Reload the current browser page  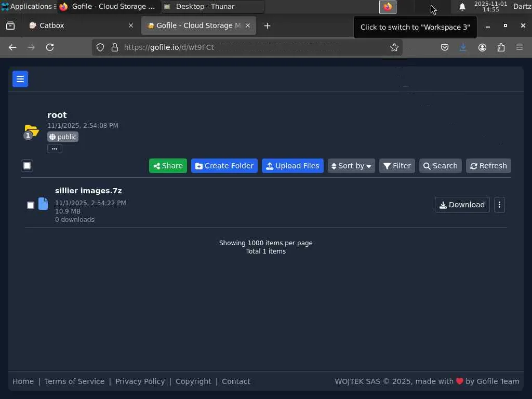[50, 47]
